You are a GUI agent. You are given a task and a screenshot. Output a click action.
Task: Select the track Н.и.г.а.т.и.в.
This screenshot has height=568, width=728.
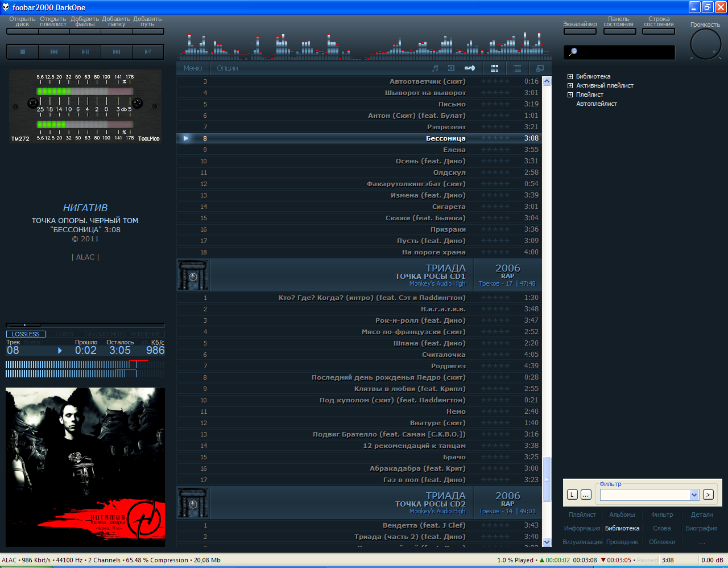(x=359, y=309)
